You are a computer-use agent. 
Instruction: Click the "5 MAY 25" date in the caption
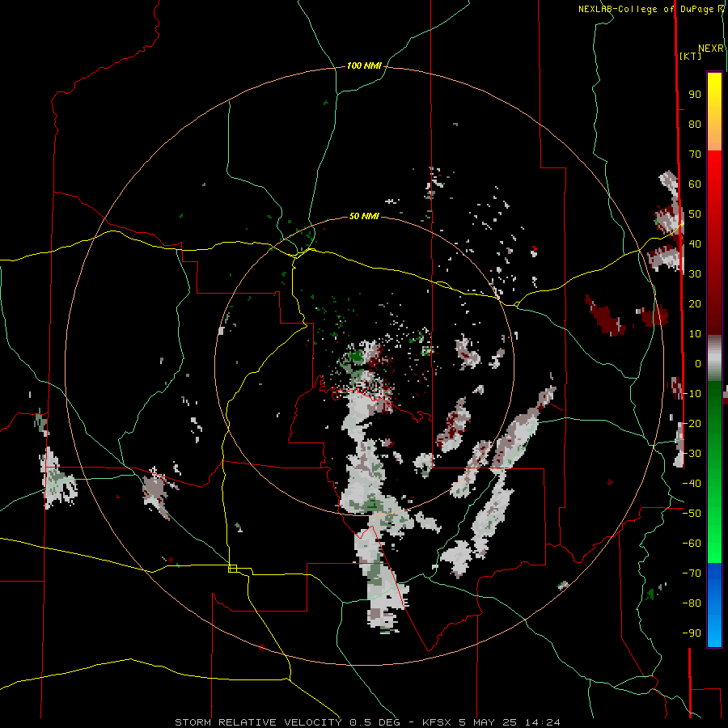pyautogui.click(x=488, y=722)
